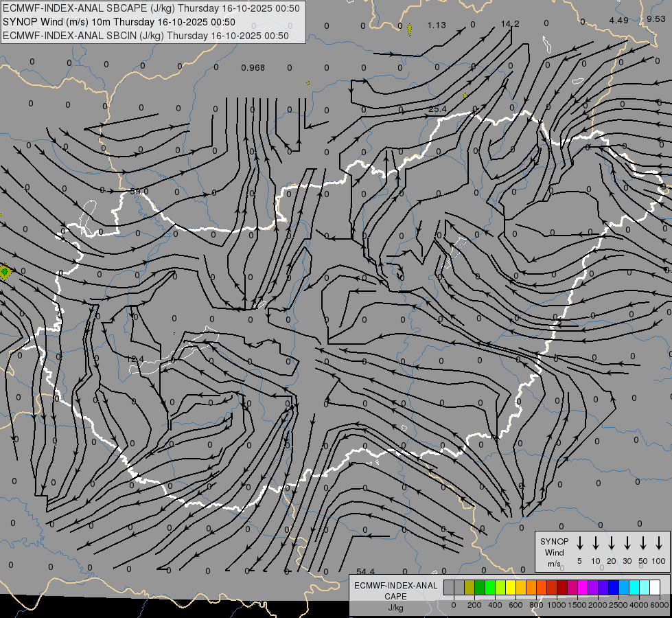Click the 600 tick label in CAPE legend

click(x=515, y=605)
